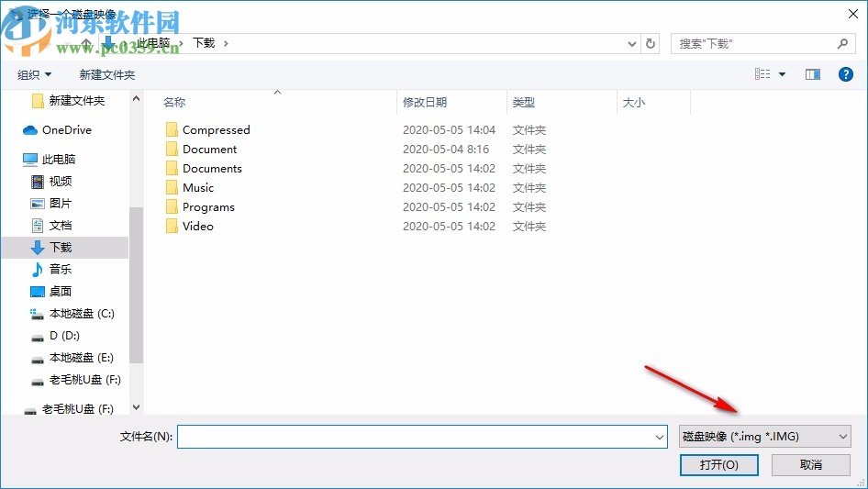Select the Documents folder name
This screenshot has height=489, width=868.
coord(212,169)
